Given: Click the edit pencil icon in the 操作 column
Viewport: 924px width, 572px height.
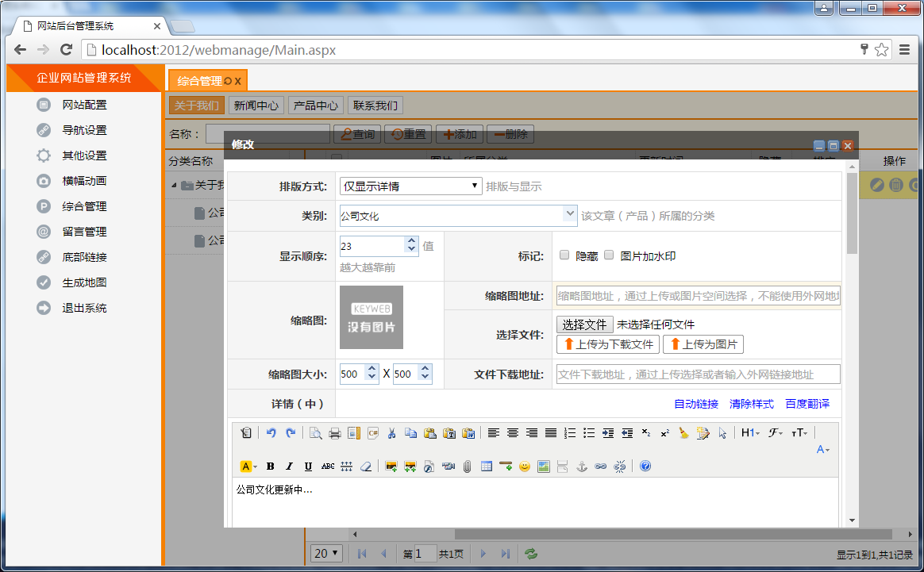Looking at the screenshot, I should point(877,185).
